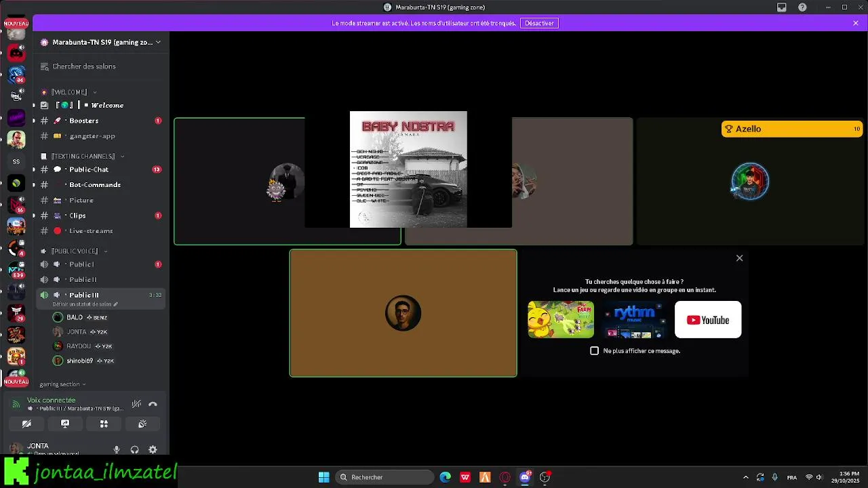Open server icon with 29 badge
This screenshot has width=868, height=488.
pos(16,313)
